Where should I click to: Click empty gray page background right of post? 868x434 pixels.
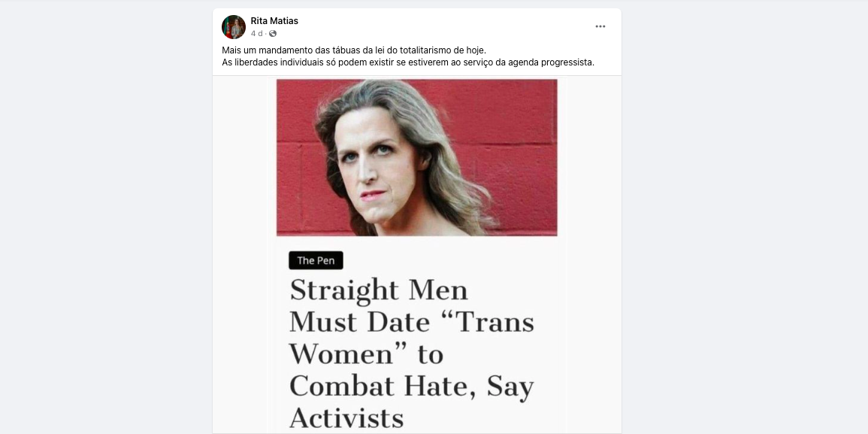tap(745, 222)
